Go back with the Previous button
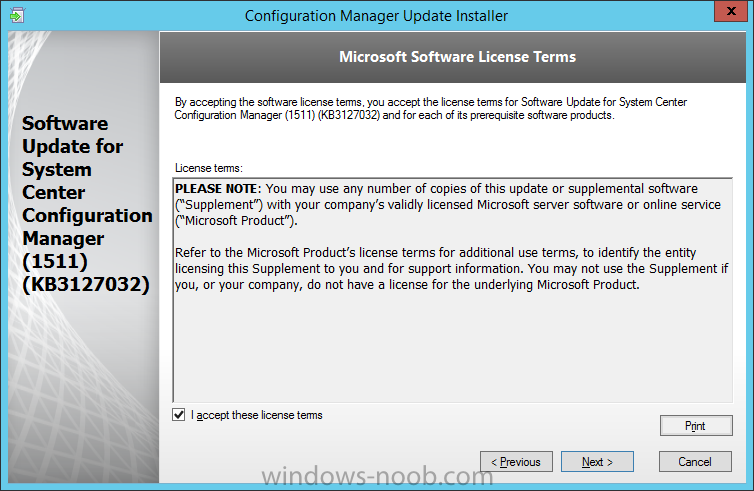This screenshot has height=491, width=754. click(x=516, y=462)
